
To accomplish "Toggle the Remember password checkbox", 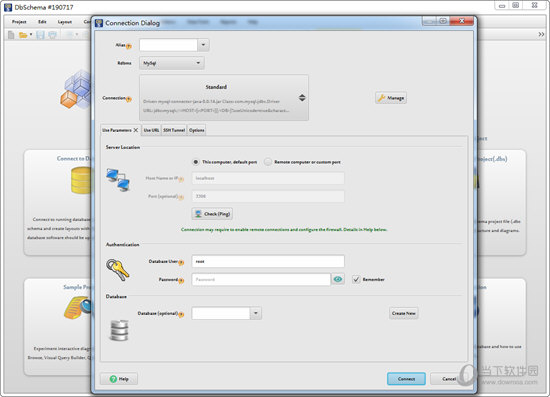I will coord(356,279).
